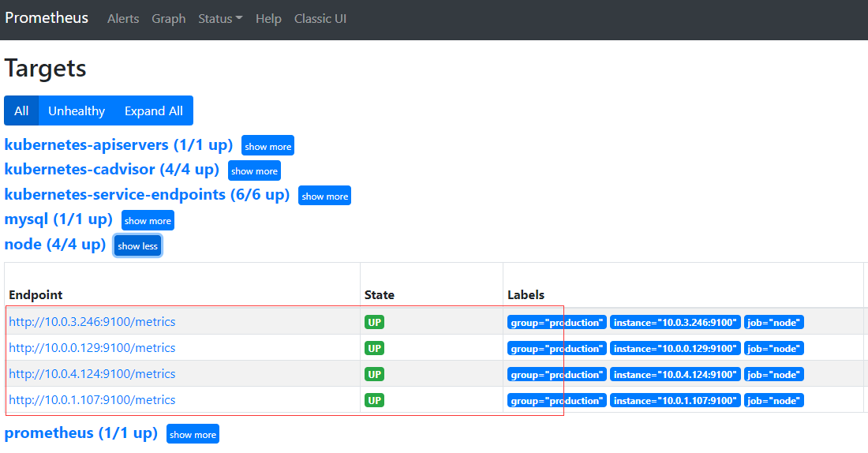Click job="node" label in 10.0.4.124 row

pyautogui.click(x=773, y=374)
